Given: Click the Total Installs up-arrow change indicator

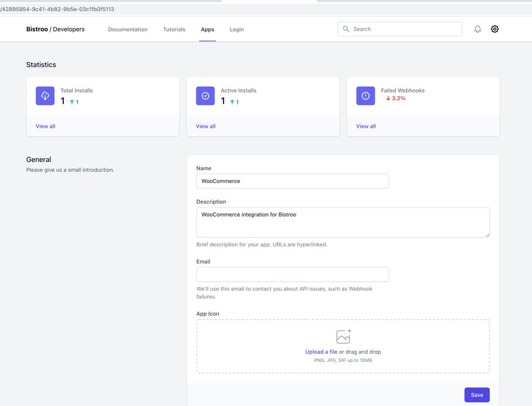Looking at the screenshot, I should 74,102.
